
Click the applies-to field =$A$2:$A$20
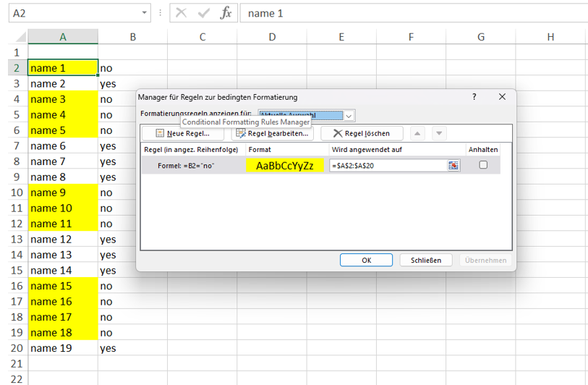click(388, 166)
